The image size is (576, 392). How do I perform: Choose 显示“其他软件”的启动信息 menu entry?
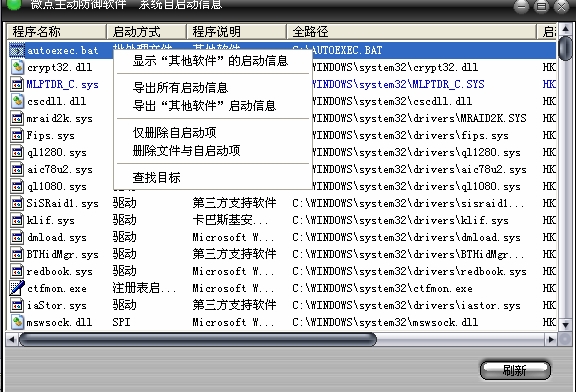[x=211, y=61]
